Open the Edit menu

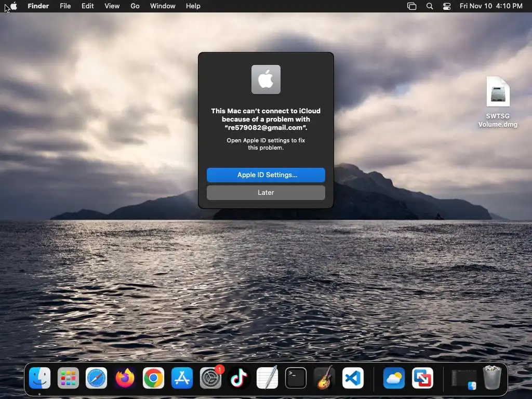pyautogui.click(x=87, y=6)
